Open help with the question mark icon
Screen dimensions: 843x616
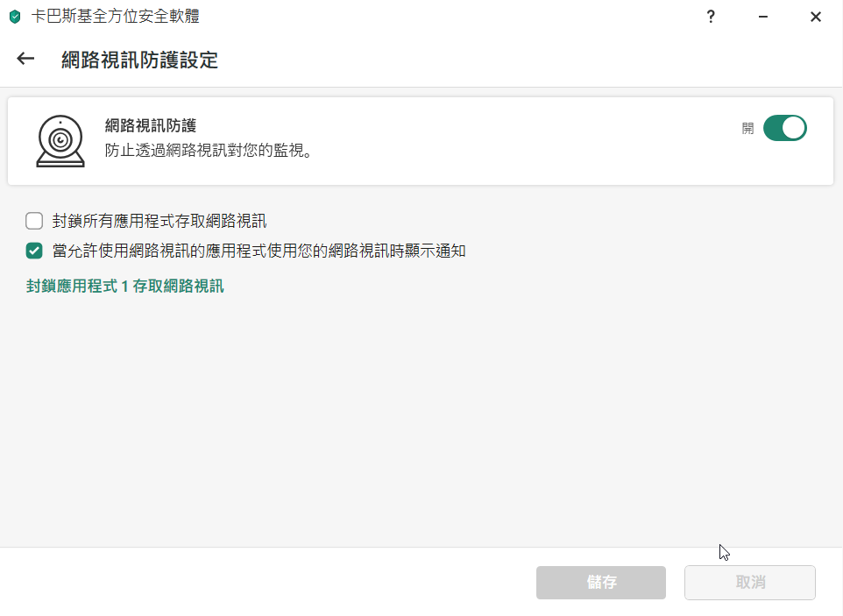[711, 17]
